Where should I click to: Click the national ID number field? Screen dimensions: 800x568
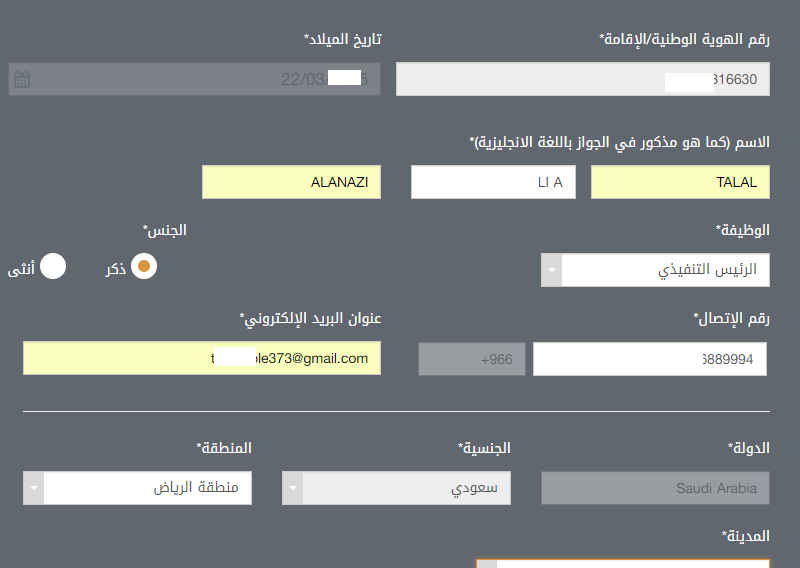[583, 79]
